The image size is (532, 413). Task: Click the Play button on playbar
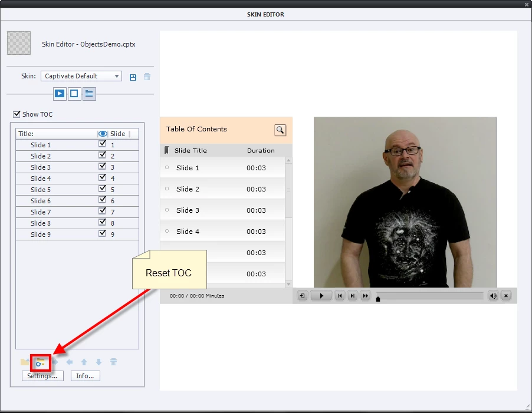click(321, 296)
